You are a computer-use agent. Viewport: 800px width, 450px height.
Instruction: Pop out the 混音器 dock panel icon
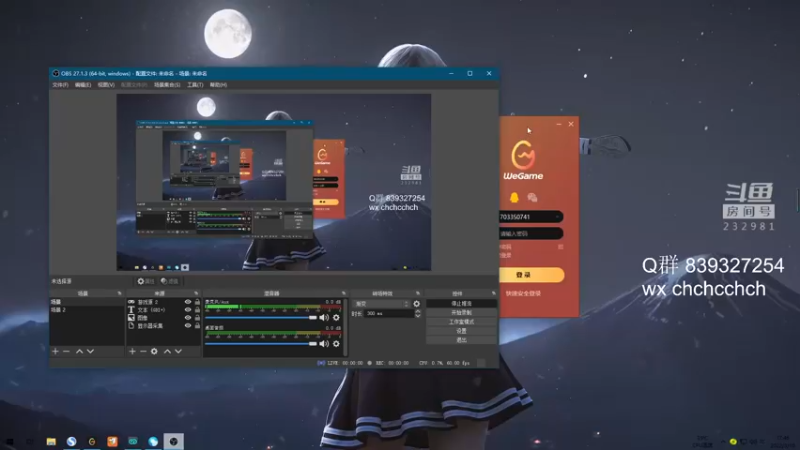(343, 293)
